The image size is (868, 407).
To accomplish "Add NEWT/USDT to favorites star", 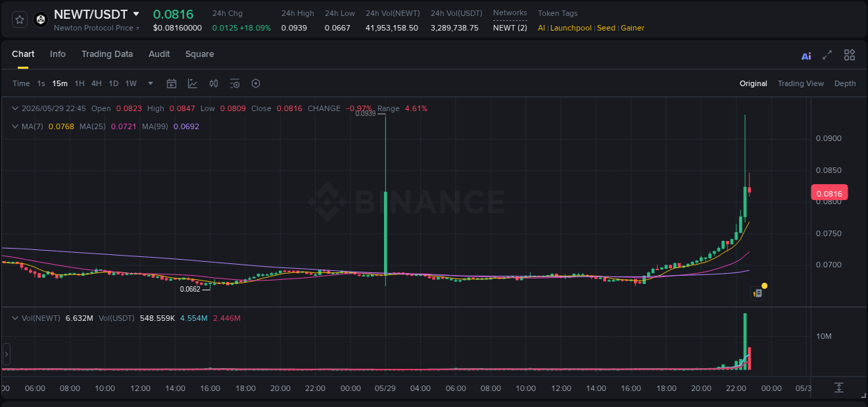I will coord(19,19).
